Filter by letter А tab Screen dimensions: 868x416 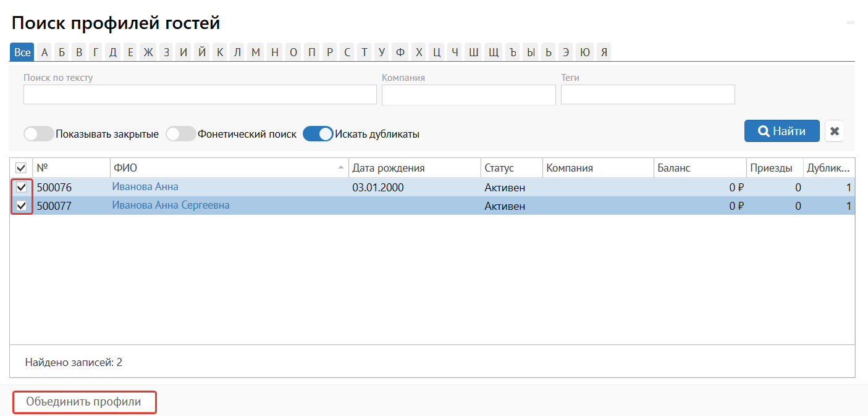click(x=44, y=52)
